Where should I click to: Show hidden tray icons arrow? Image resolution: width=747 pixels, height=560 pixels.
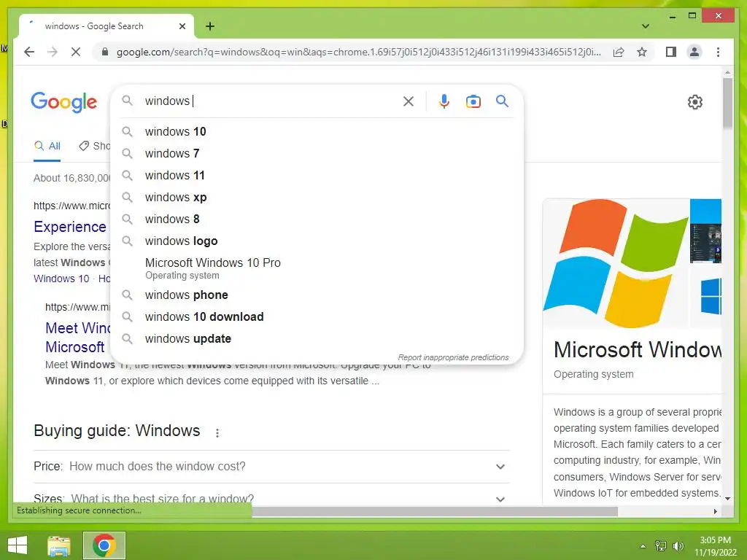click(x=643, y=546)
